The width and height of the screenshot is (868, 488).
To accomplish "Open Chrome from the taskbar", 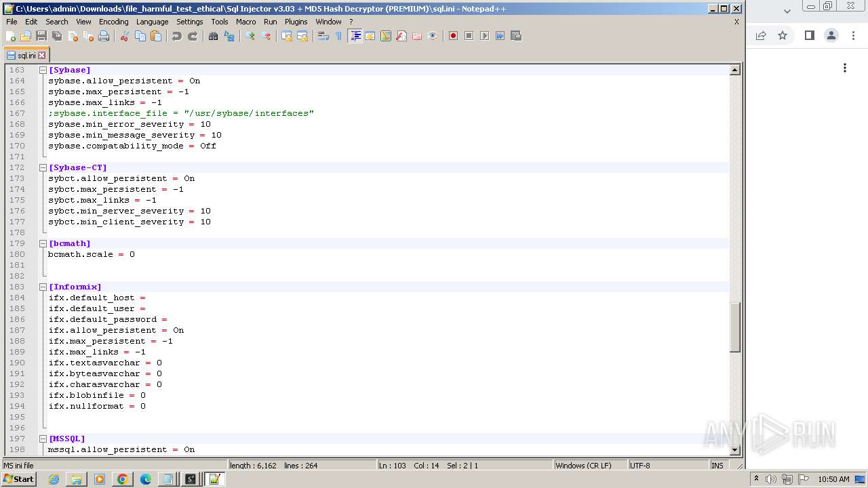I will coord(122,479).
